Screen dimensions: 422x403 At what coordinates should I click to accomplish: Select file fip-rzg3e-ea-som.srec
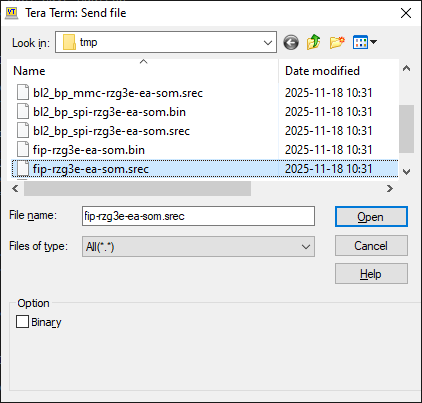pos(91,169)
